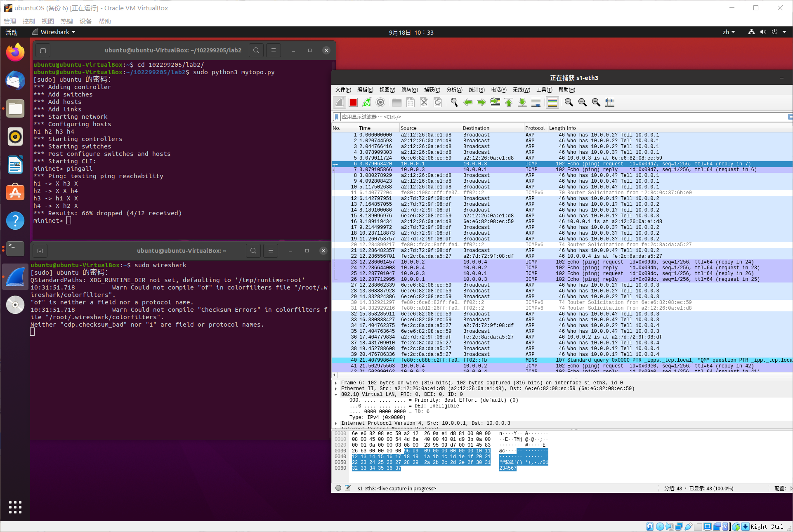The image size is (793, 532).
Task: Click the zoom in magnifier icon
Action: coord(569,102)
